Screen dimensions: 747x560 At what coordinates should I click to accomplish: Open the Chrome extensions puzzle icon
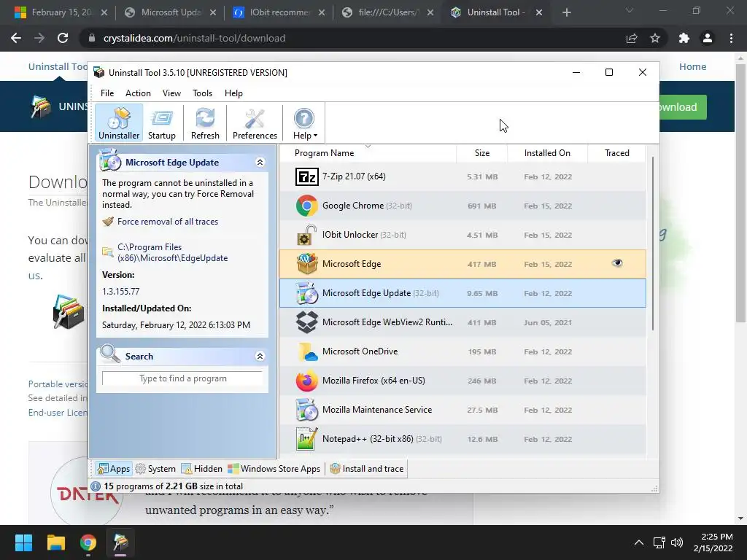click(x=684, y=38)
